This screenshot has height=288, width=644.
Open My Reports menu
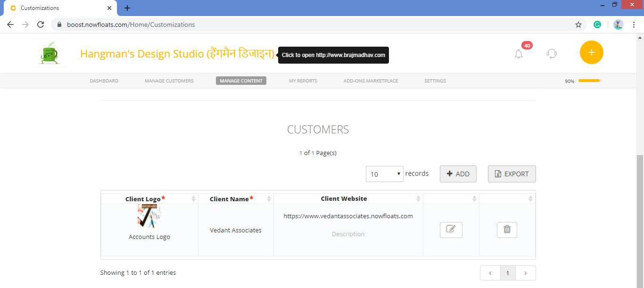tap(303, 81)
